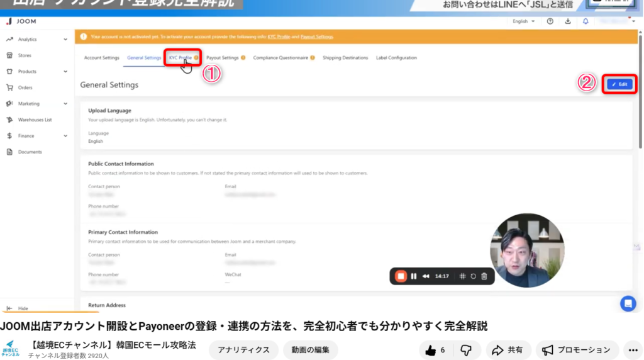The width and height of the screenshot is (644, 360).
Task: Click the restart icon in recorder bar
Action: pos(473,276)
